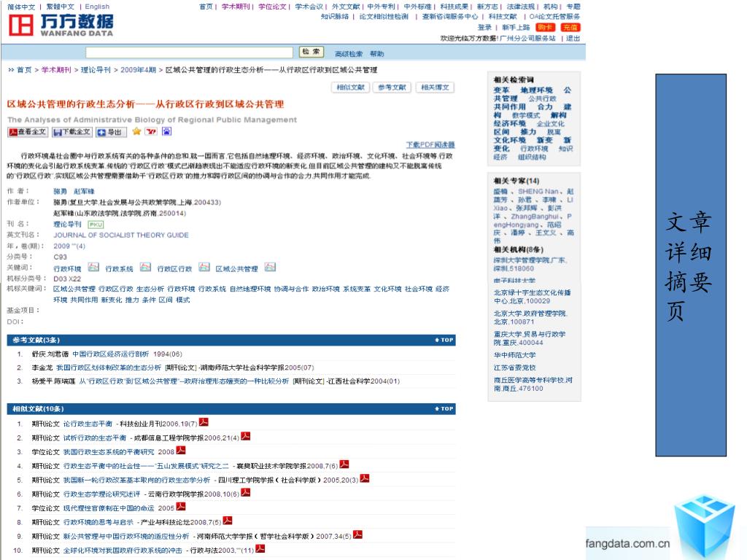Click the 帮助 help link
Screen dimensions: 747x560
(377, 54)
